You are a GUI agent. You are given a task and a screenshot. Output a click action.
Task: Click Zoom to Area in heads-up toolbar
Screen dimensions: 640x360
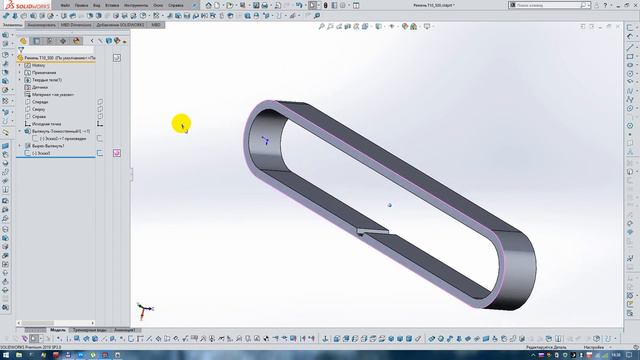(x=330, y=27)
